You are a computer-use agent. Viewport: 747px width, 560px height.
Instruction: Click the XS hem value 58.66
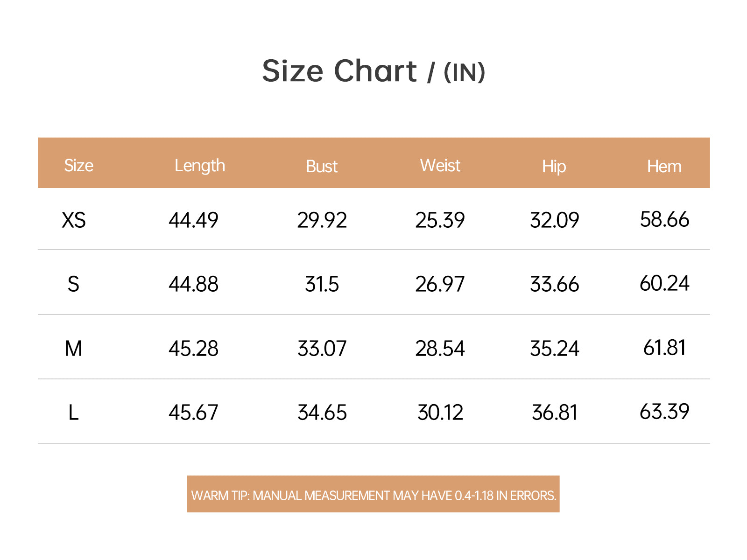pos(664,219)
